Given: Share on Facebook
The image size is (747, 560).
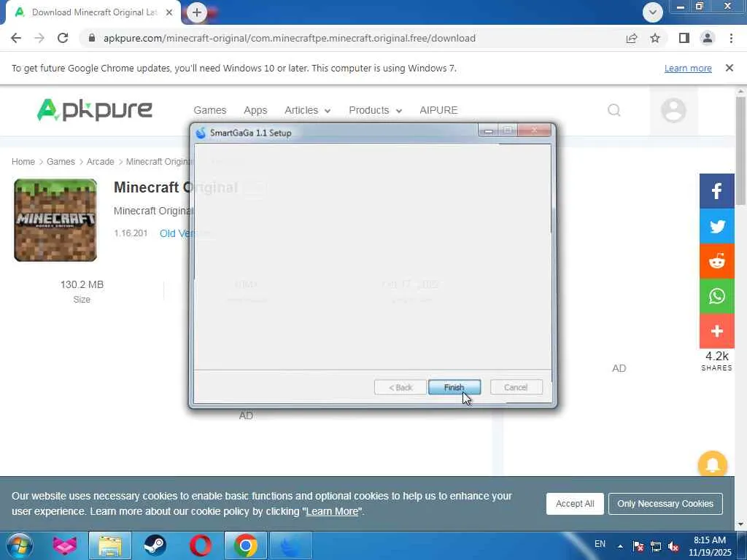Looking at the screenshot, I should [x=717, y=191].
